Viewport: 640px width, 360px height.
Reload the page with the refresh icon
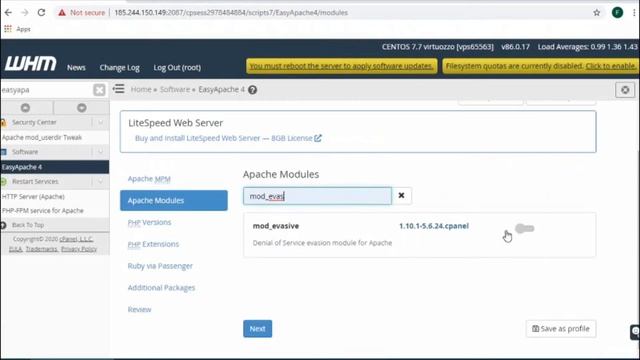click(x=41, y=13)
